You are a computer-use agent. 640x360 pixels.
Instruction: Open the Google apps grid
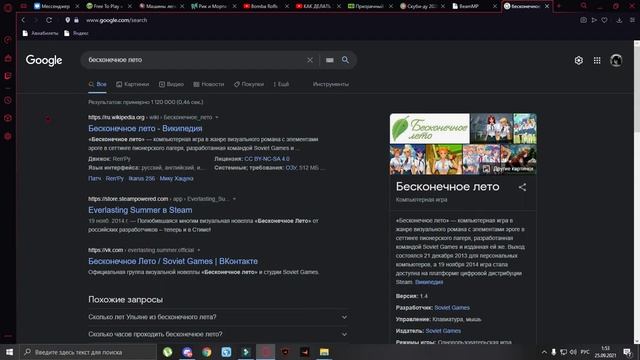pyautogui.click(x=597, y=60)
